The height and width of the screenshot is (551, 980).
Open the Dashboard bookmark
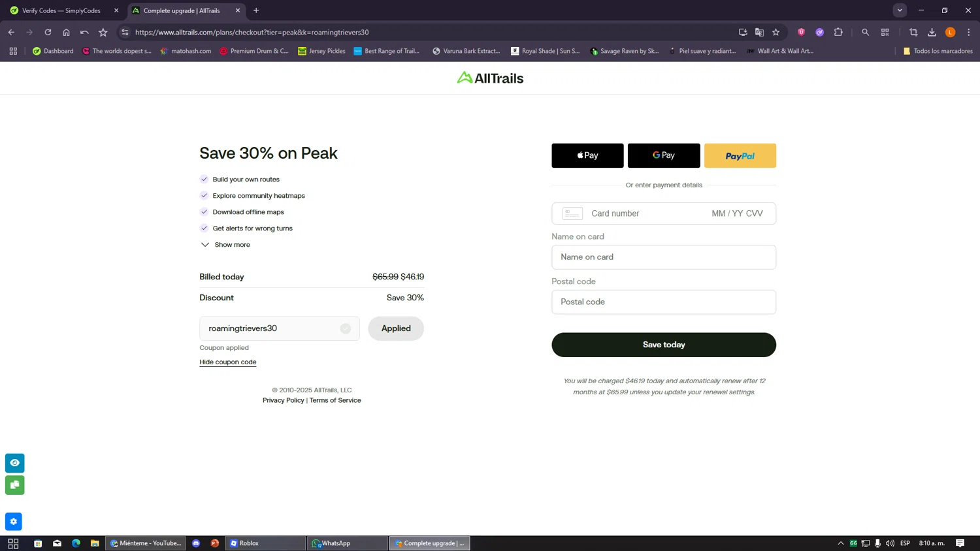(53, 51)
